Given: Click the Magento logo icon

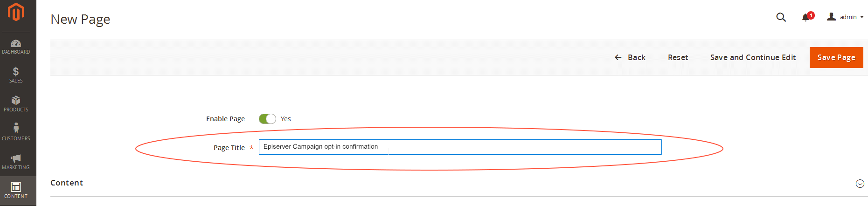Looking at the screenshot, I should coord(16,12).
